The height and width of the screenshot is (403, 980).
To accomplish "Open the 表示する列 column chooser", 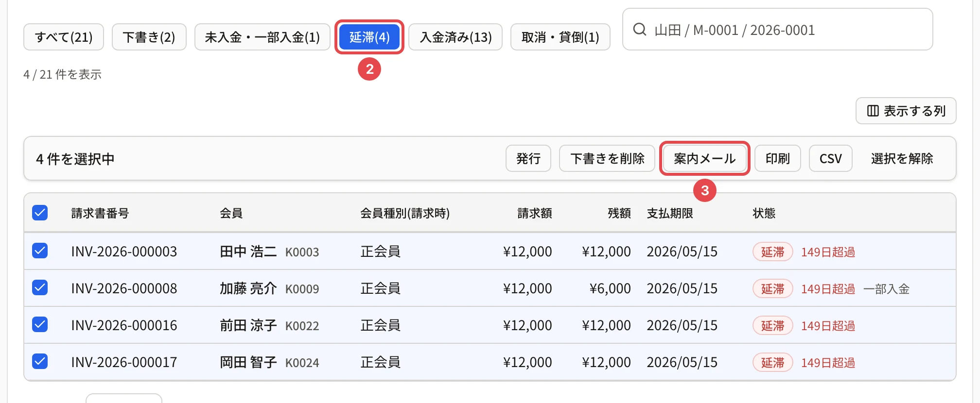I will [x=906, y=111].
